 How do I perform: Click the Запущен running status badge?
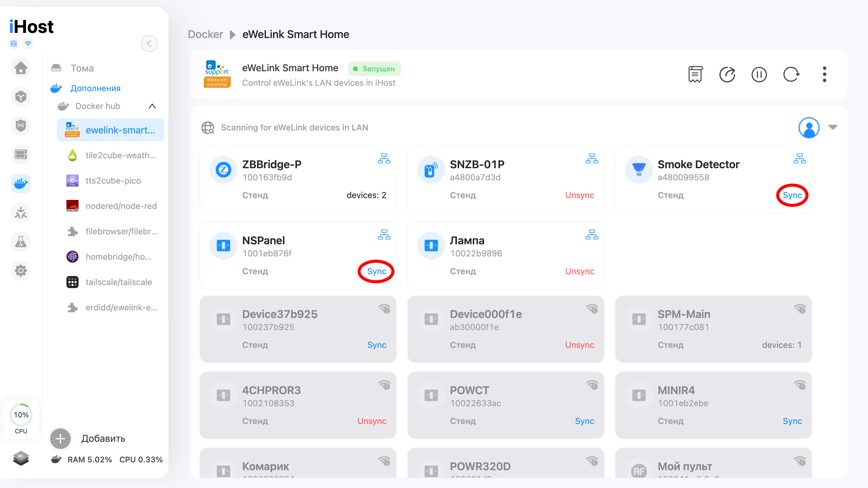tap(375, 69)
